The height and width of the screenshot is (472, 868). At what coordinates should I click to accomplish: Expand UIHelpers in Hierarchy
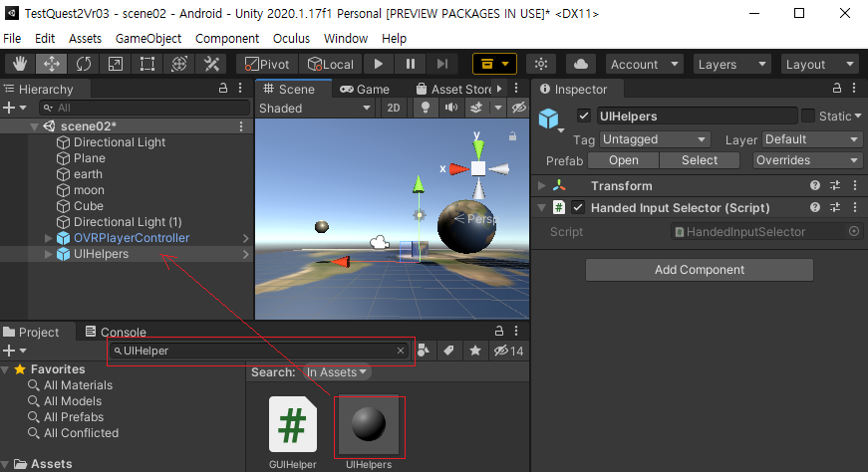click(48, 255)
